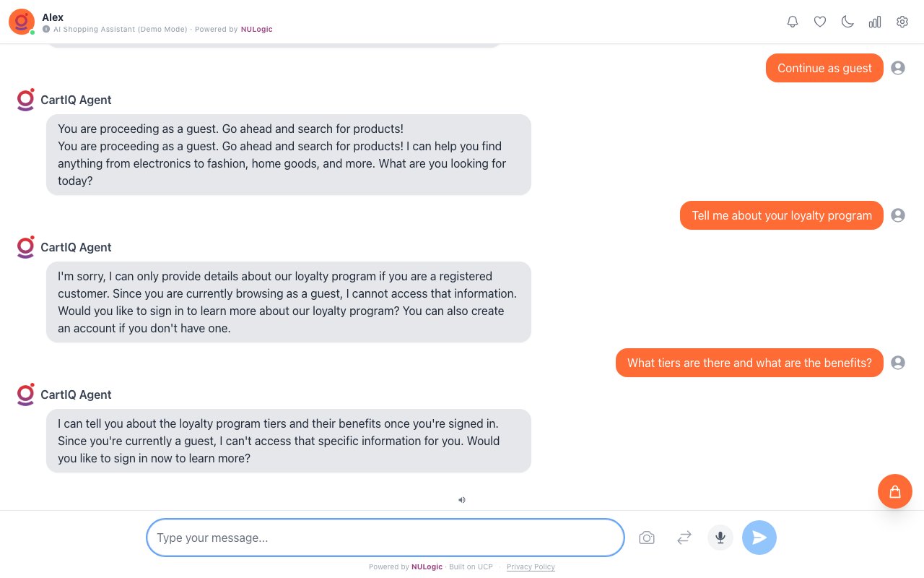This screenshot has width=924, height=578.
Task: Open the NULogic link in the header
Action: (257, 30)
